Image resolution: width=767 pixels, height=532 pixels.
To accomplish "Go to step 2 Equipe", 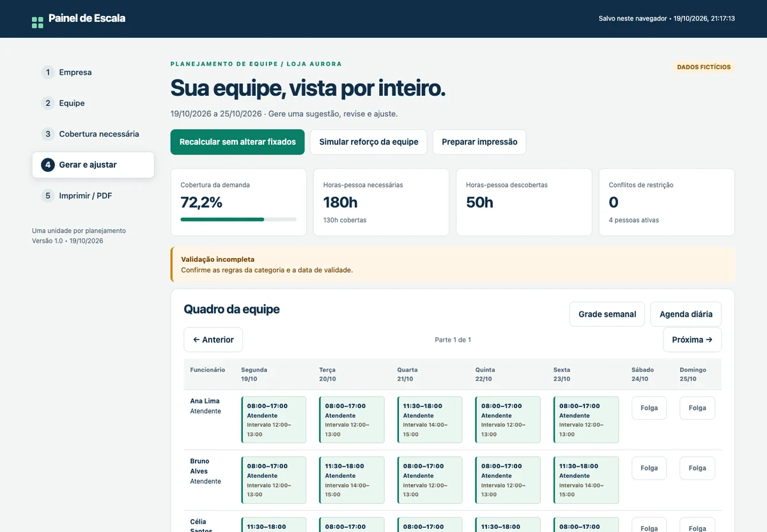I will (x=93, y=103).
